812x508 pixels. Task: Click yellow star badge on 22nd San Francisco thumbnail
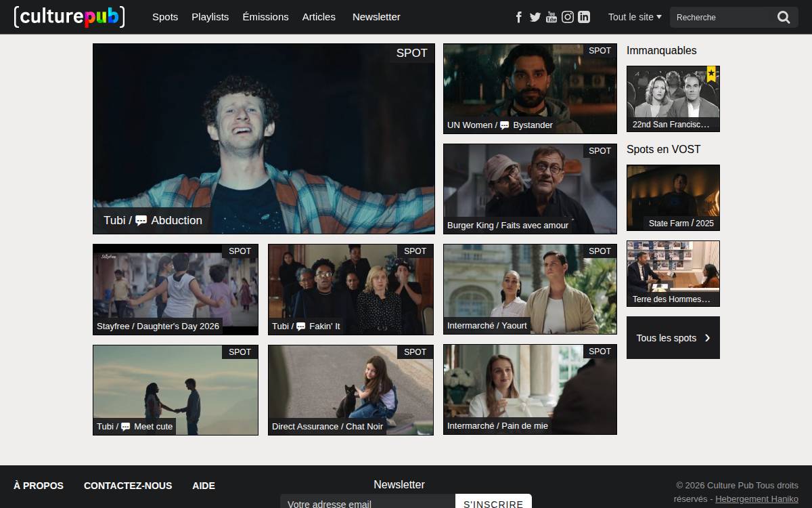[x=711, y=75]
